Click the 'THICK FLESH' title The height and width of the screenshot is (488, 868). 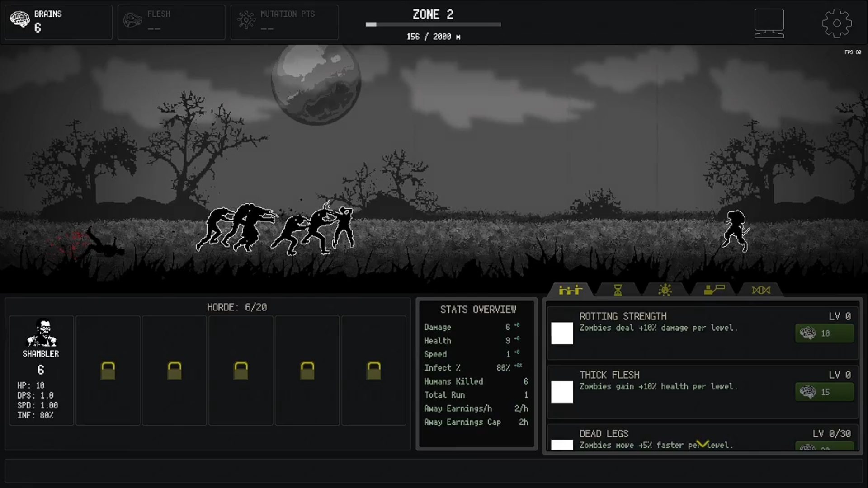click(609, 375)
